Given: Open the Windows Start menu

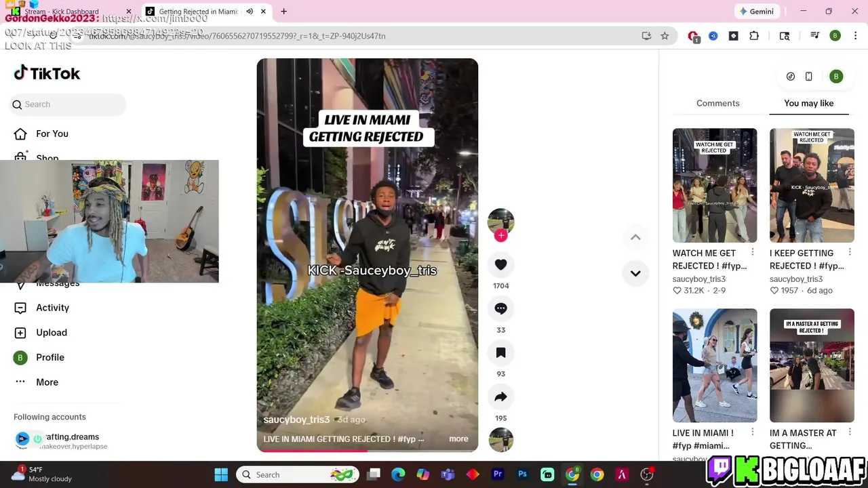Looking at the screenshot, I should 221,474.
